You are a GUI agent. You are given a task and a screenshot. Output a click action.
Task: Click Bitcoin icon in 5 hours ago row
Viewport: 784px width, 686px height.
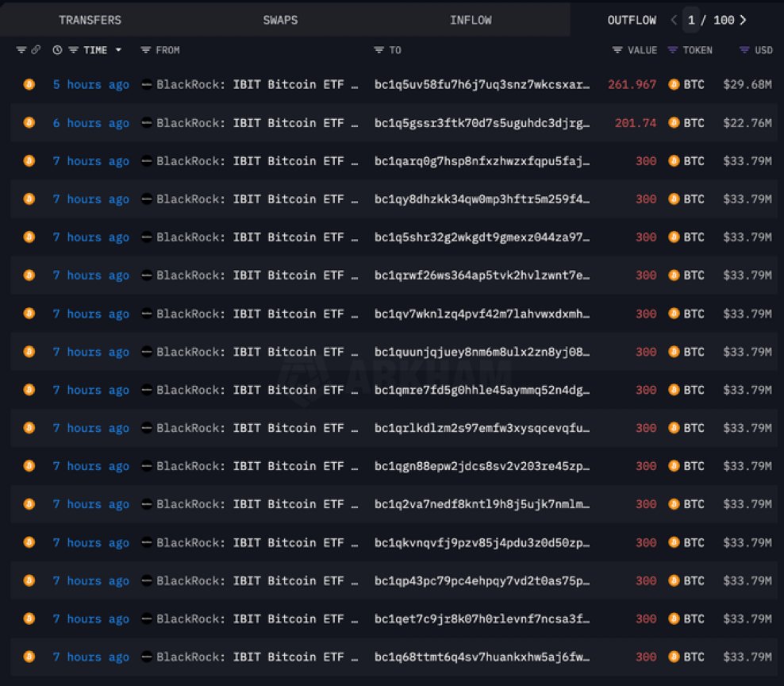tap(29, 84)
